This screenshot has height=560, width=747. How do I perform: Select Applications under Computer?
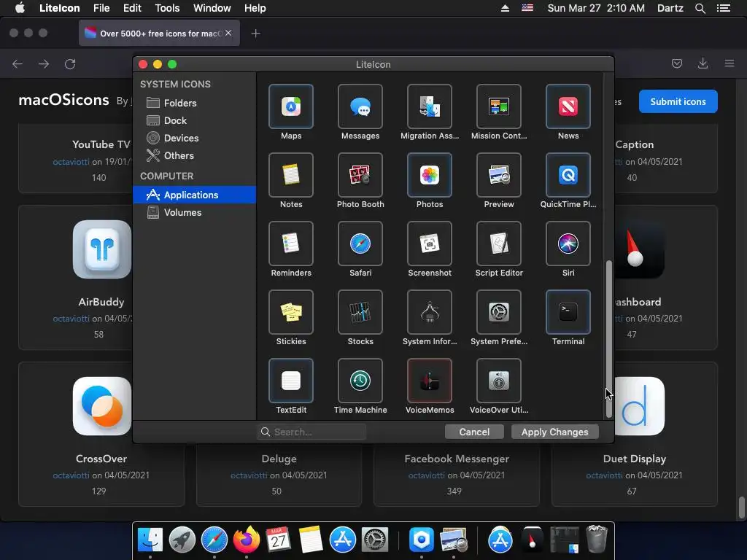click(x=194, y=195)
